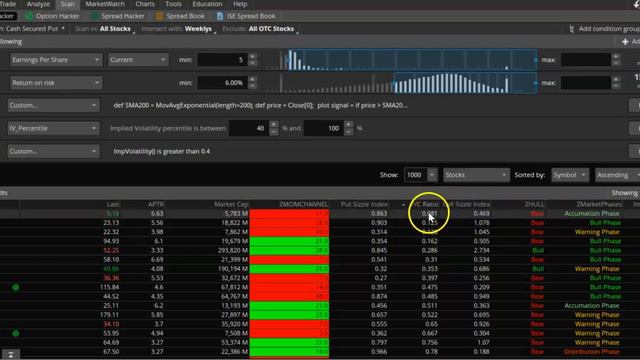The image size is (640, 360).
Task: Open Earnings Per Share filter dropdown
Action: (x=55, y=60)
